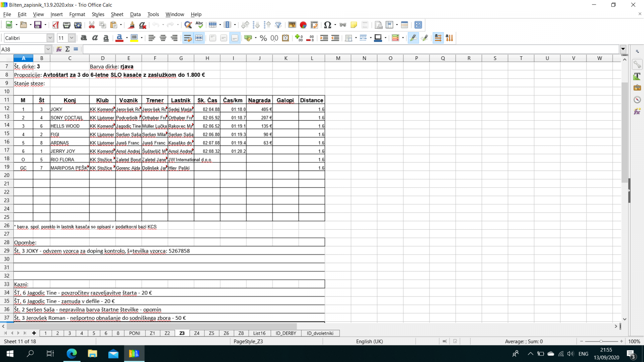Image resolution: width=644 pixels, height=362 pixels.
Task: Insert a chart from the toolbar
Action: point(303,25)
